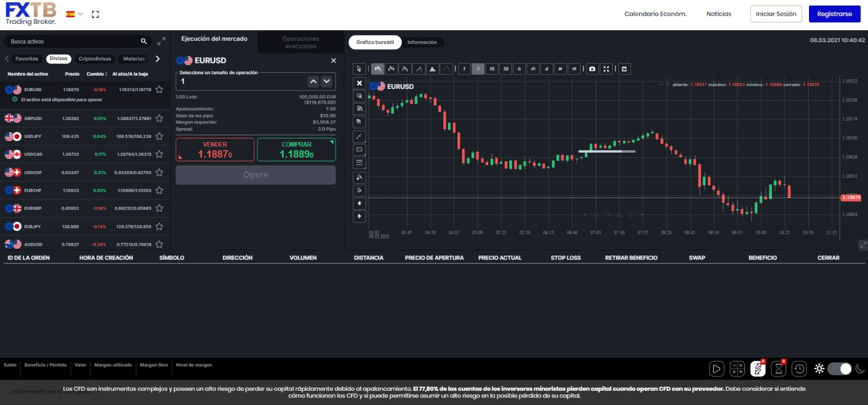Switch chart to area (mountain) style
The height and width of the screenshot is (405, 868).
(433, 69)
